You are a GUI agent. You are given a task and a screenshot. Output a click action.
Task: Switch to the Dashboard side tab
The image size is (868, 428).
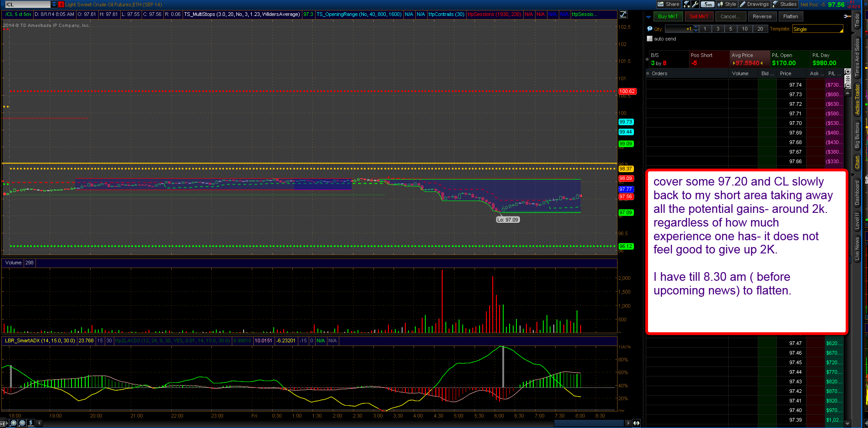[x=857, y=192]
